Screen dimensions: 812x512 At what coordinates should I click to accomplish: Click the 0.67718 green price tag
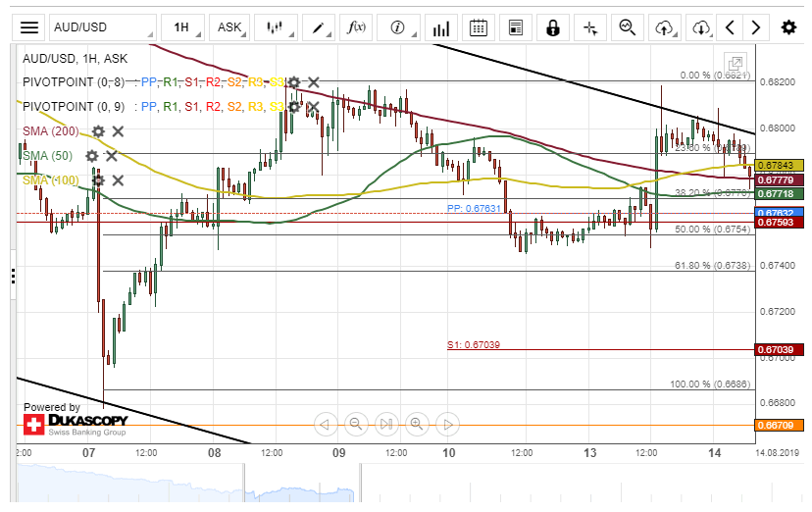780,194
